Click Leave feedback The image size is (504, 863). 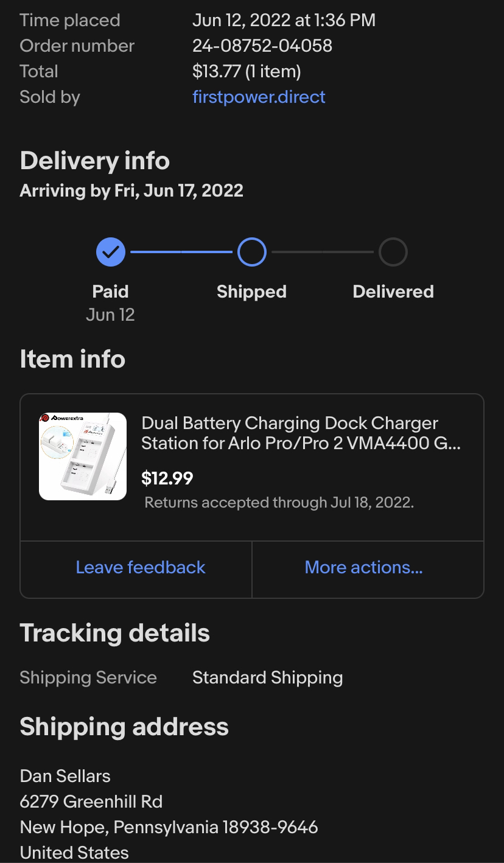coord(141,567)
